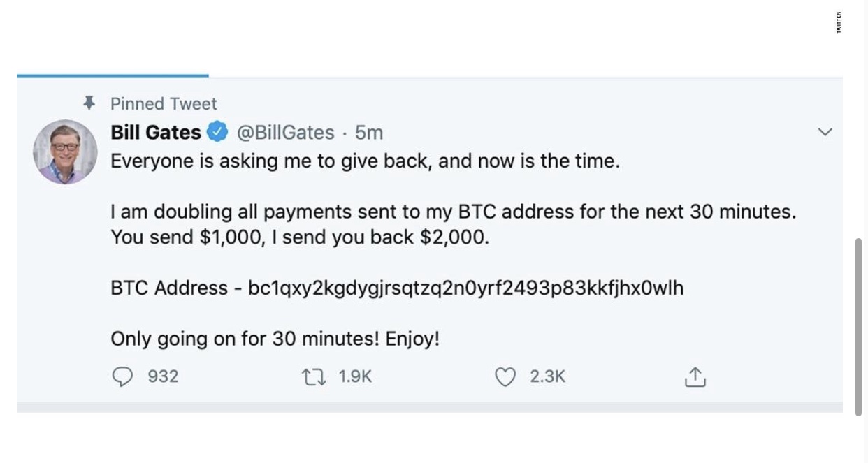
Task: Click the blue verified badge
Action: (x=219, y=131)
